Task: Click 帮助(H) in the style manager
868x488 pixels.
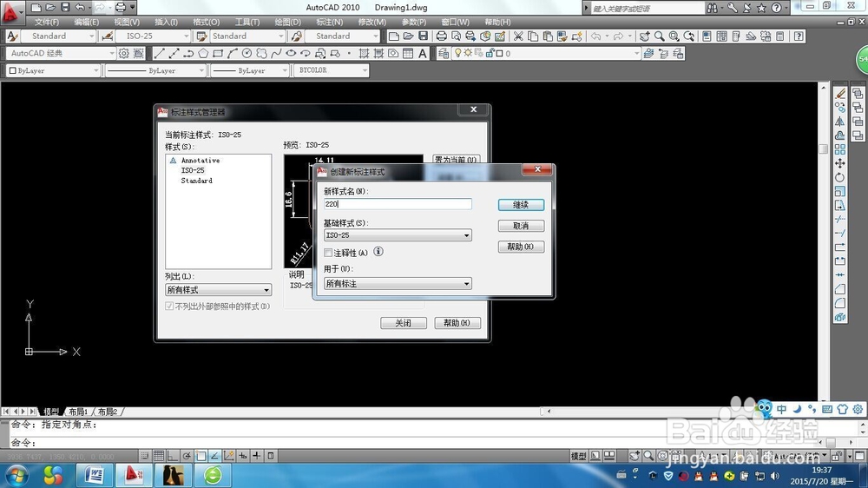Action: pos(457,323)
